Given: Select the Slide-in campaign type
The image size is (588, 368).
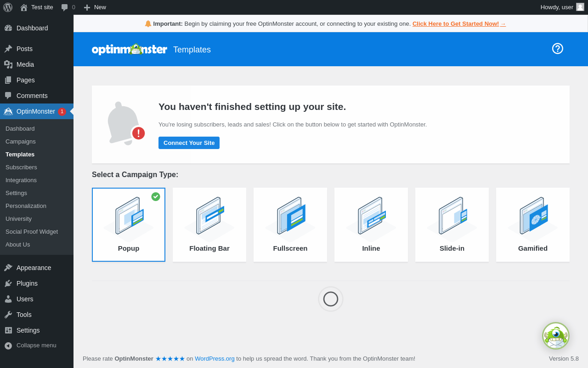Looking at the screenshot, I should tap(452, 224).
